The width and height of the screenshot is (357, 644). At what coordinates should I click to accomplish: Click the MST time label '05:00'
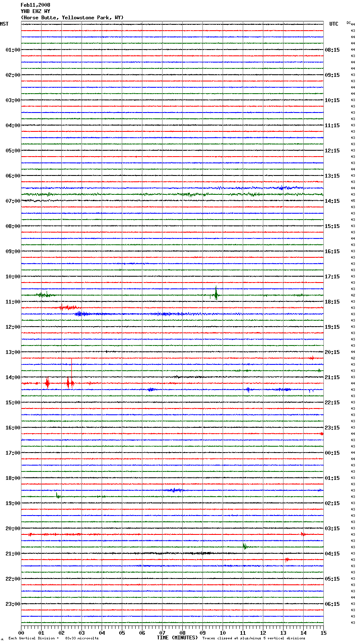pos(13,151)
